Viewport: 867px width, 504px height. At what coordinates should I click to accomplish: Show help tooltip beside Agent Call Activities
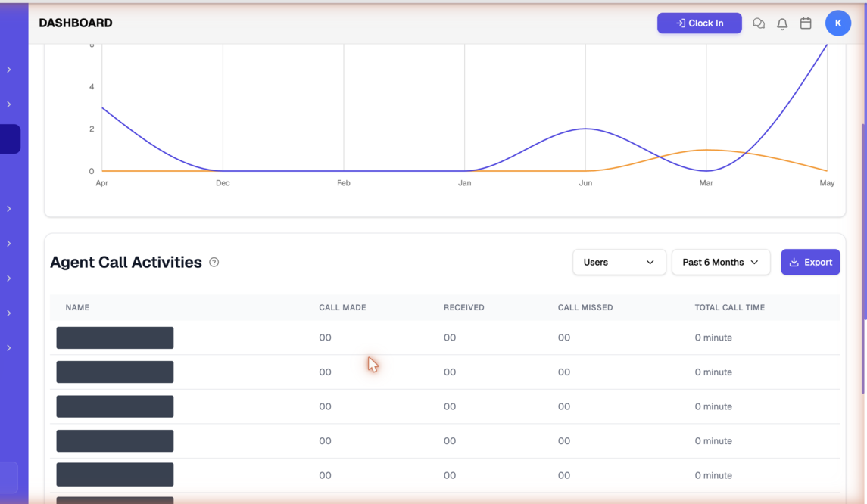coord(214,263)
